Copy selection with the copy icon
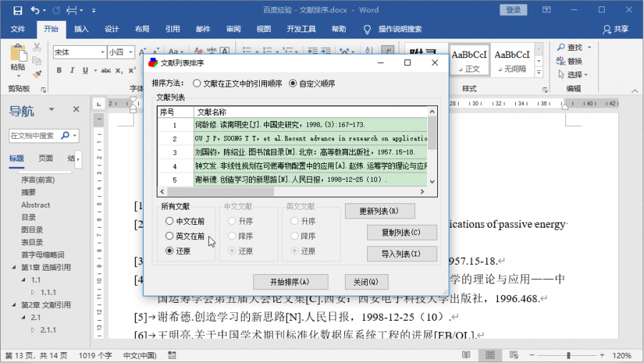Viewport: 644px width, 363px height. 37,61
